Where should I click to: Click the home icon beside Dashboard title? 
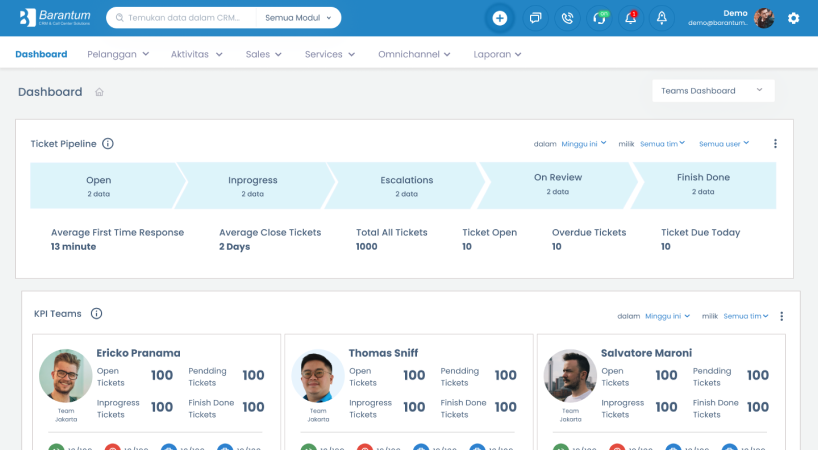point(99,92)
